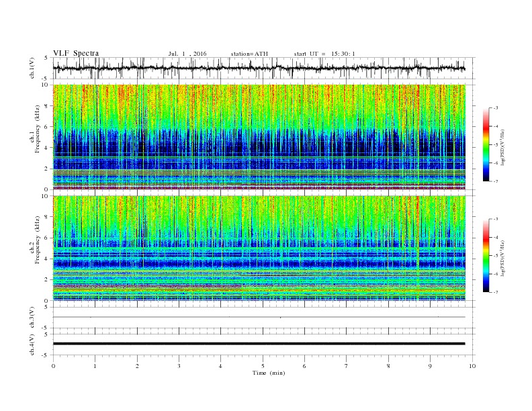
Task: Click time axis tick label "8"
Action: [x=388, y=366]
